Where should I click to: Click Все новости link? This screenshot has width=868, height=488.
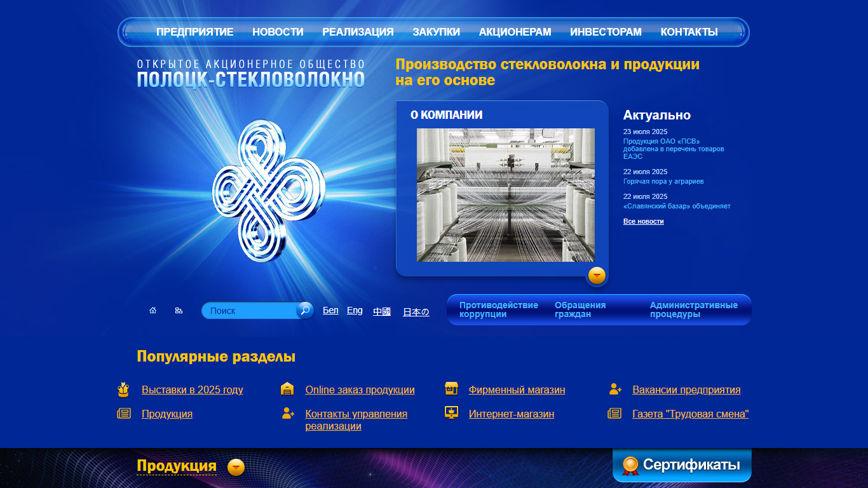[x=644, y=221]
